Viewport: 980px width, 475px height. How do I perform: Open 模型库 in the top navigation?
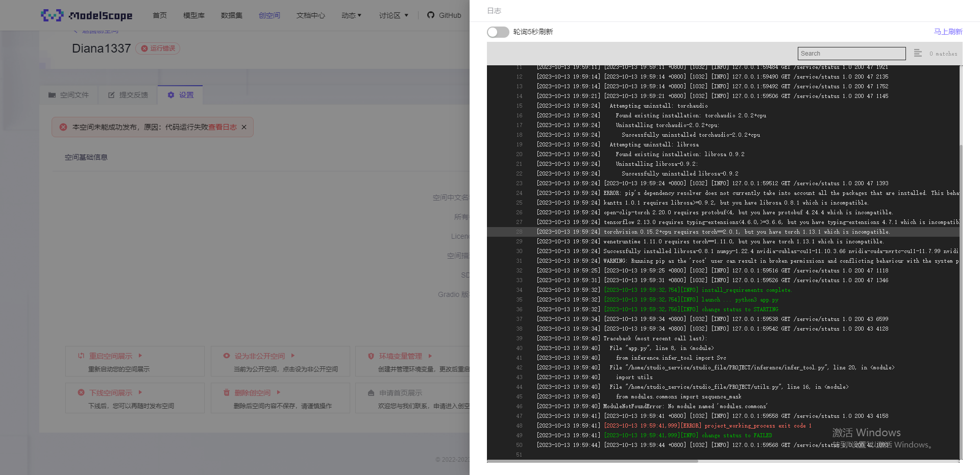pos(194,15)
